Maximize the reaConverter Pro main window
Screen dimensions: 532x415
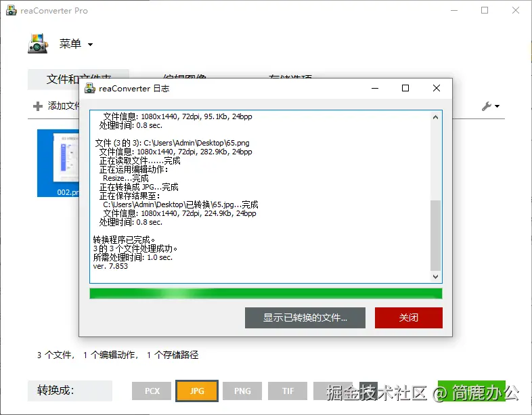[x=485, y=11]
